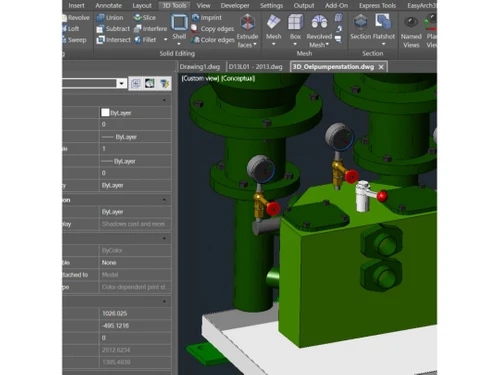
Task: Click bottom small mesh icon beside Revolved Mesh
Action: [x=339, y=40]
